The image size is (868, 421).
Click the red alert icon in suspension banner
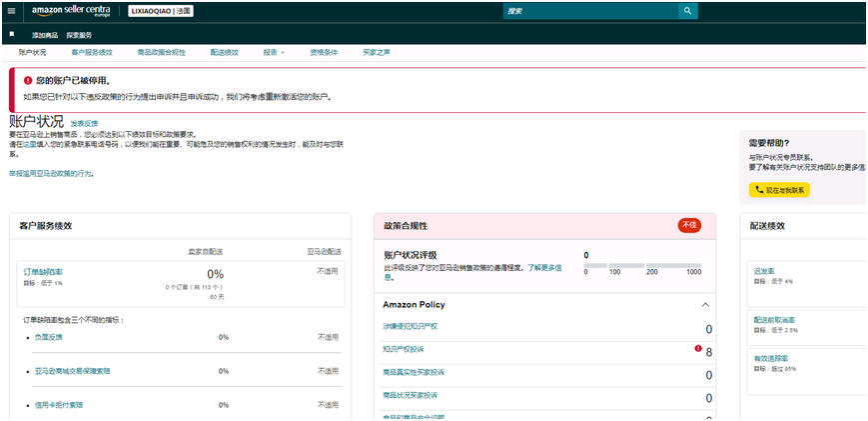point(28,81)
